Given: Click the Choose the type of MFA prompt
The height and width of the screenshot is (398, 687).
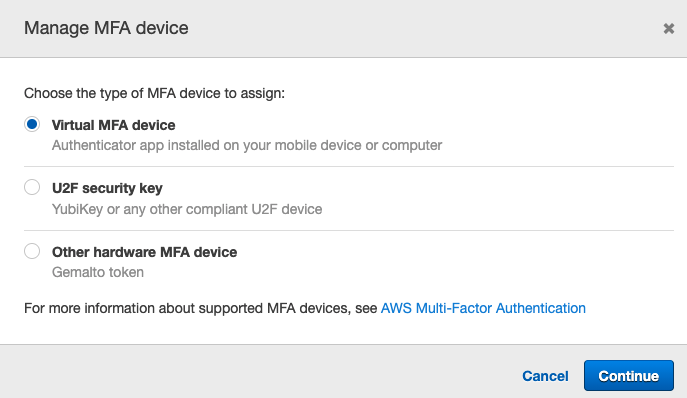Looking at the screenshot, I should [154, 93].
